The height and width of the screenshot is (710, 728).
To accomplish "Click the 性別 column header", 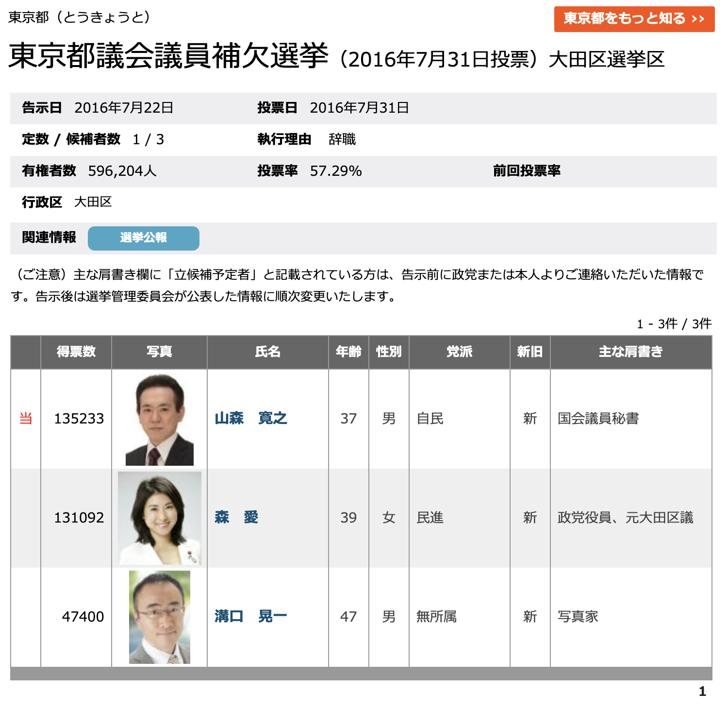I will (389, 352).
